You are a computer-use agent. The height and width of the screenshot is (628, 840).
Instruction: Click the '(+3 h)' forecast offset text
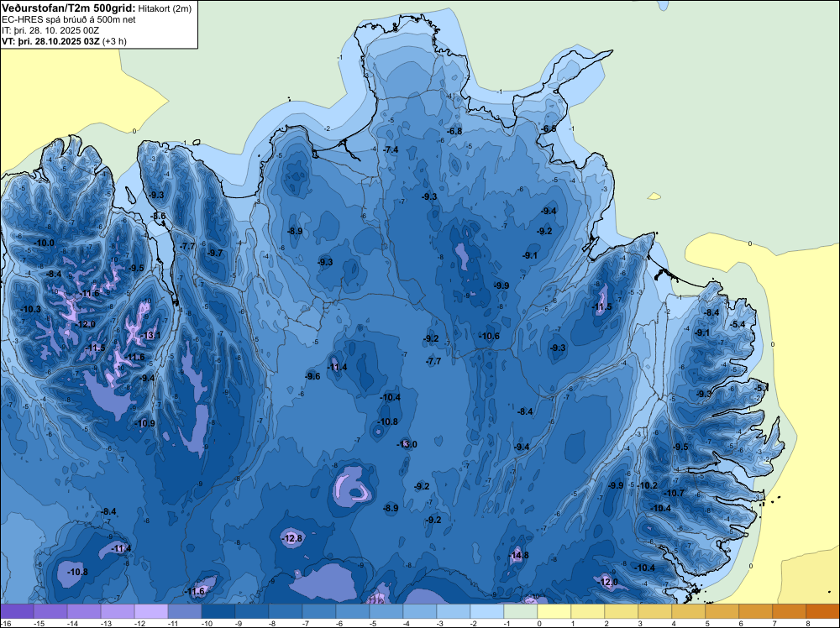[x=114, y=41]
